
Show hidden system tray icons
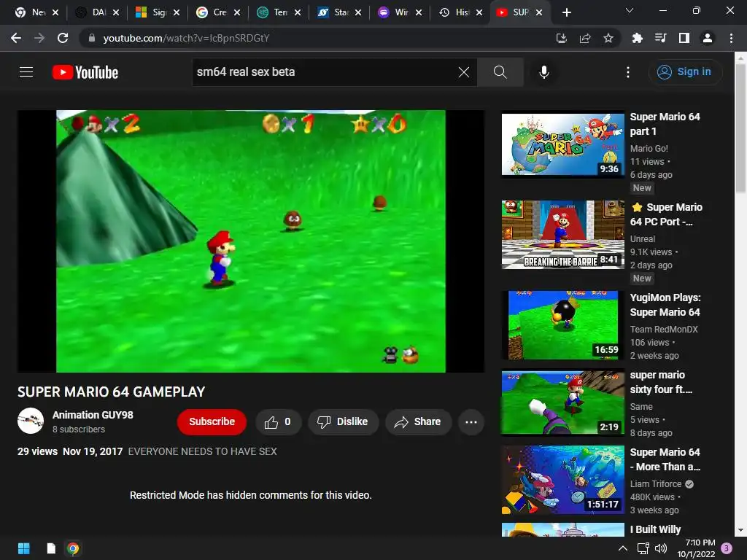[x=623, y=548]
